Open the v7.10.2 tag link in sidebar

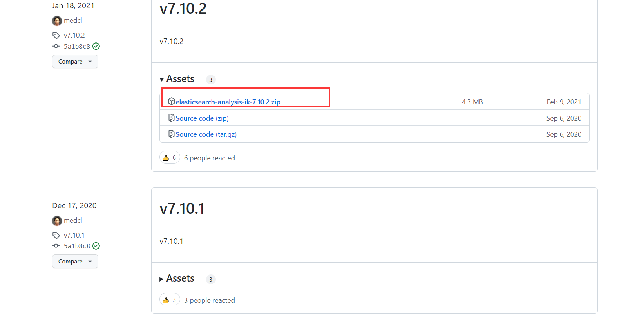[74, 35]
